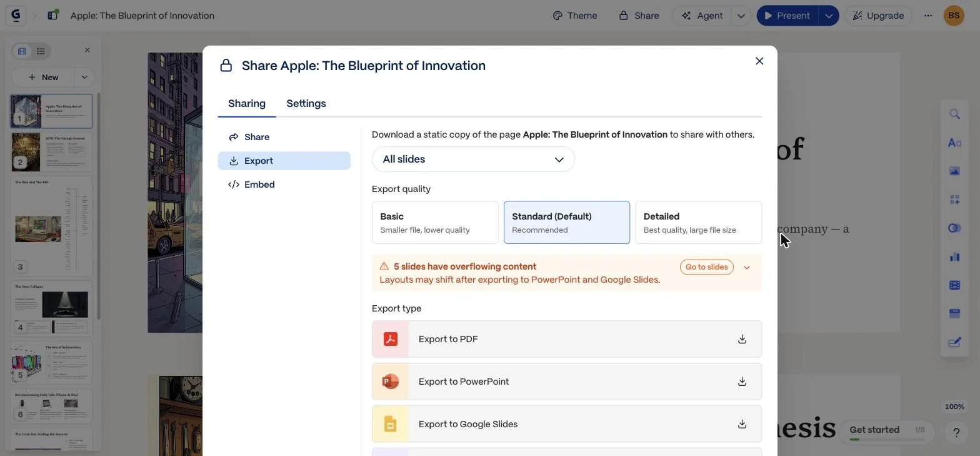Image resolution: width=980 pixels, height=456 pixels.
Task: Open the Theme menu
Action: click(575, 16)
